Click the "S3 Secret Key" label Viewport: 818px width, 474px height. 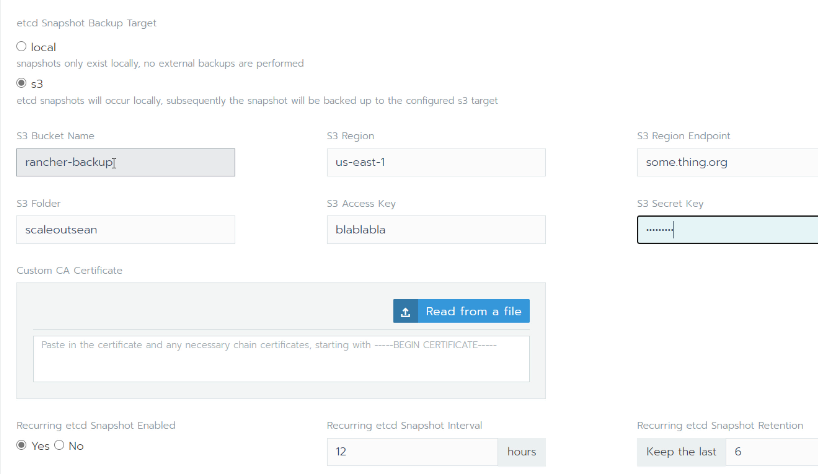(670, 203)
